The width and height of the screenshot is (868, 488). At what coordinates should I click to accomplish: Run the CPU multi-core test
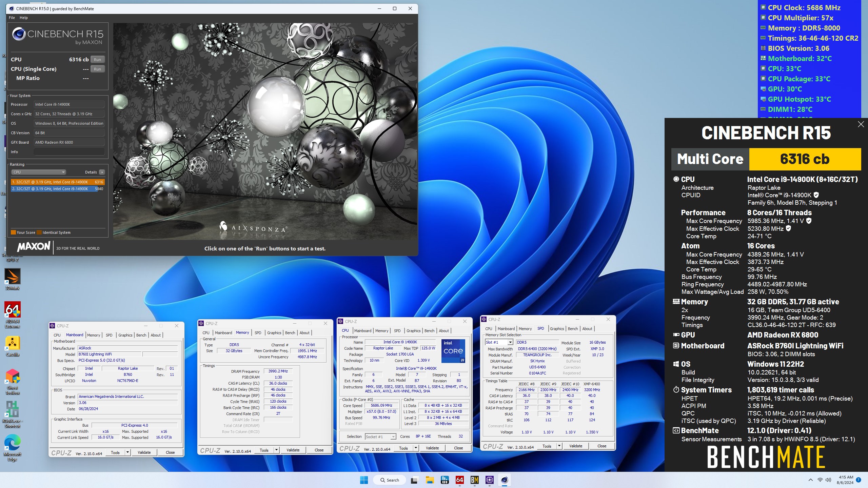click(x=98, y=60)
